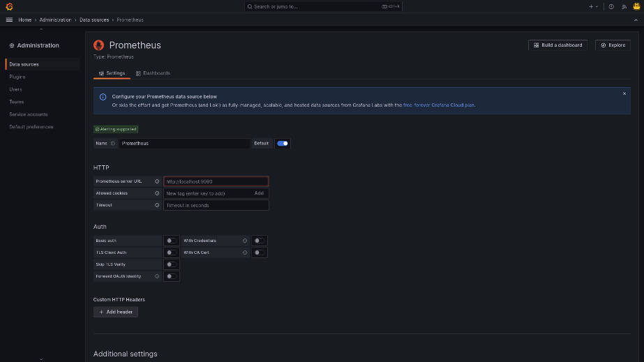The height and width of the screenshot is (362, 644).
Task: Click the Prometheus flame logo icon
Action: 98,45
